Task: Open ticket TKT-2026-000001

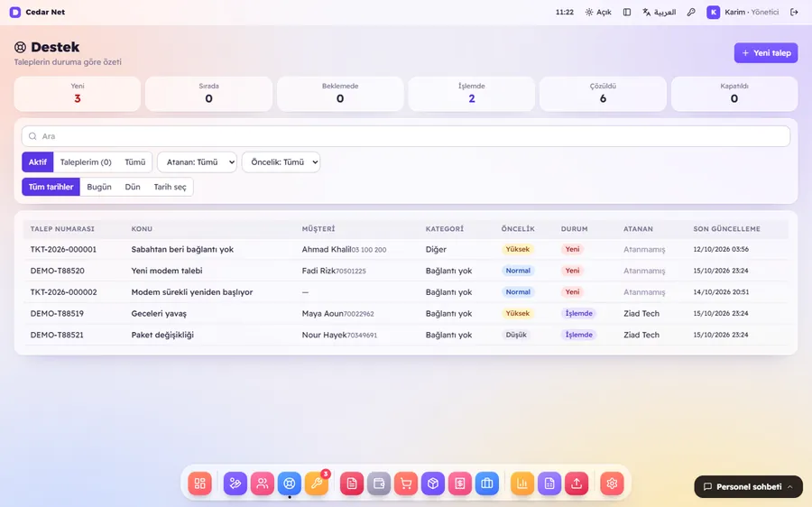Action: pyautogui.click(x=63, y=249)
